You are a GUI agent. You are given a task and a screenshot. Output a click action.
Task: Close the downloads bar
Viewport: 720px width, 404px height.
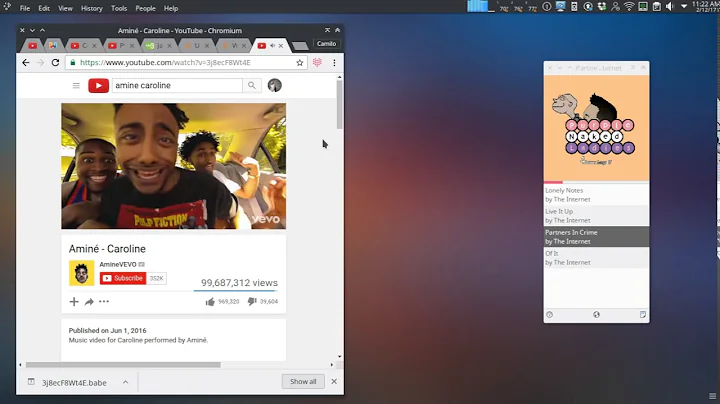(334, 382)
